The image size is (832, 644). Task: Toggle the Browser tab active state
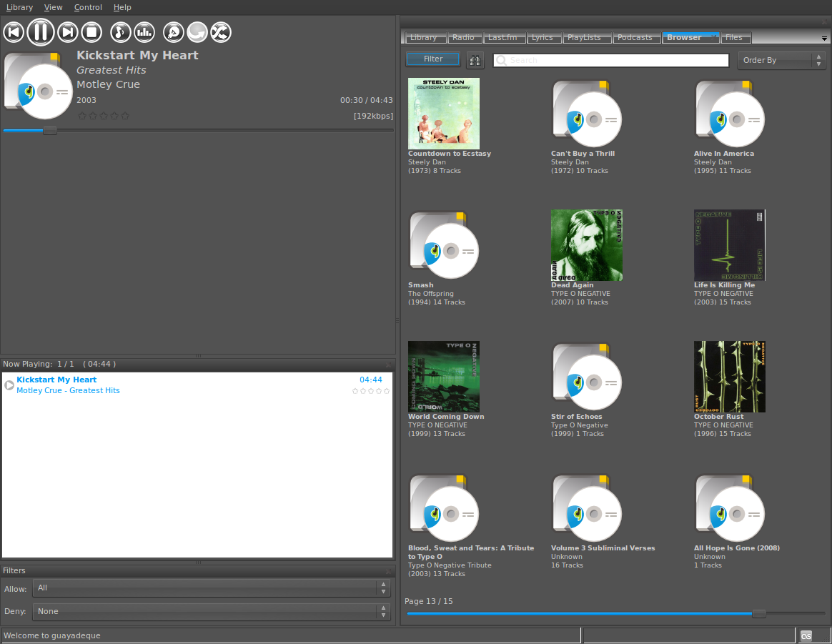point(689,37)
